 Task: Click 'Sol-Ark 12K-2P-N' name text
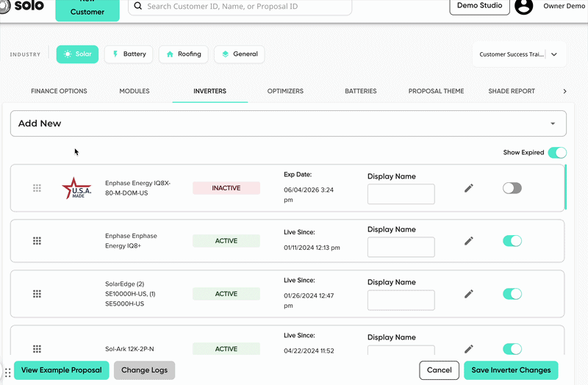pos(129,349)
